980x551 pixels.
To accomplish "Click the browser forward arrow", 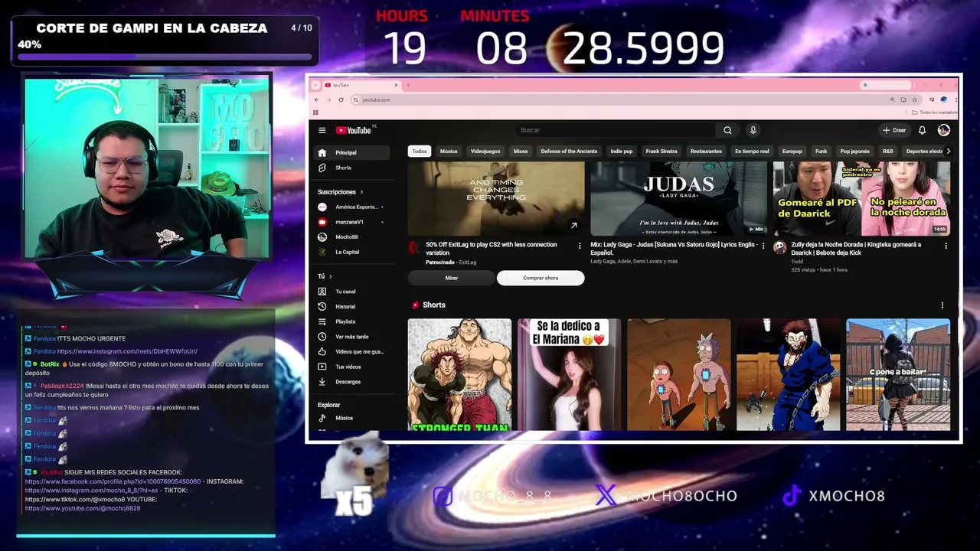I will pyautogui.click(x=329, y=99).
